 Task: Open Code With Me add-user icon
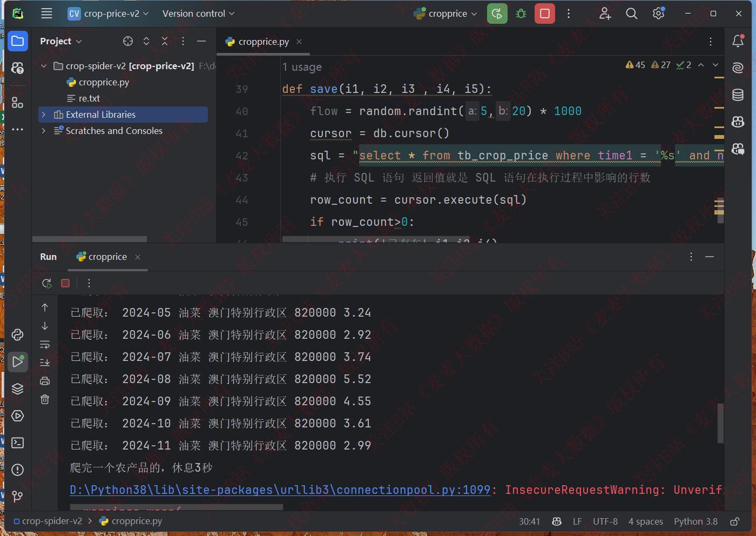(x=605, y=14)
